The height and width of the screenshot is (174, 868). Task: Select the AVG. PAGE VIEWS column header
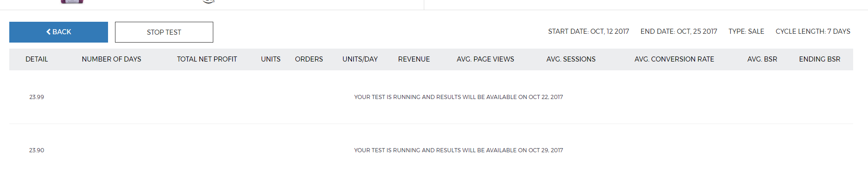click(485, 59)
